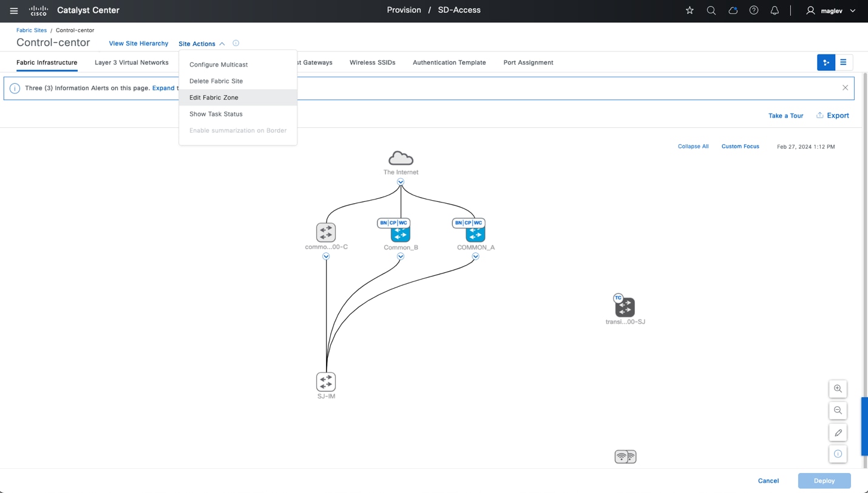The width and height of the screenshot is (868, 493).
Task: Open the maglev user dropdown
Action: tap(830, 10)
